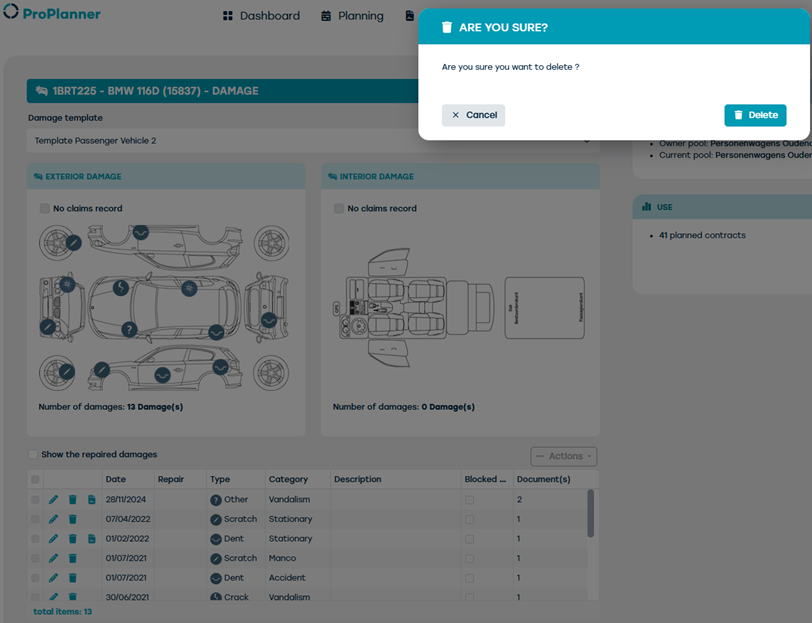Click the 'Accident' category cell

click(x=287, y=577)
